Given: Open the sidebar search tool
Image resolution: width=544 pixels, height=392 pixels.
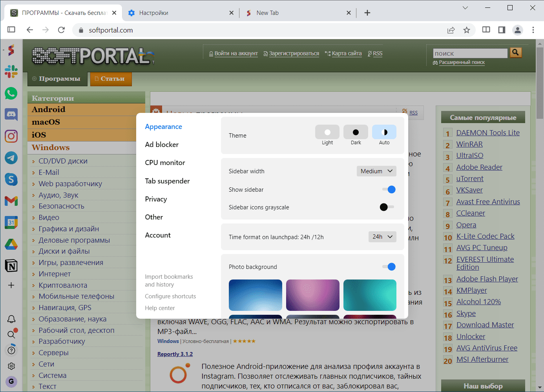Looking at the screenshot, I should coord(11,334).
